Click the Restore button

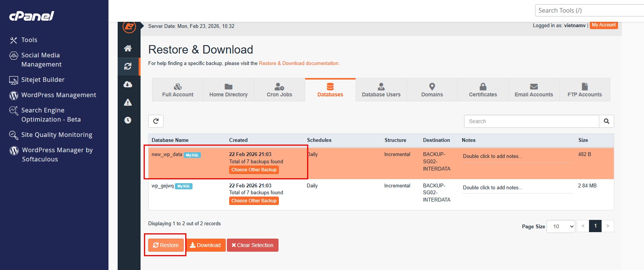coord(166,245)
